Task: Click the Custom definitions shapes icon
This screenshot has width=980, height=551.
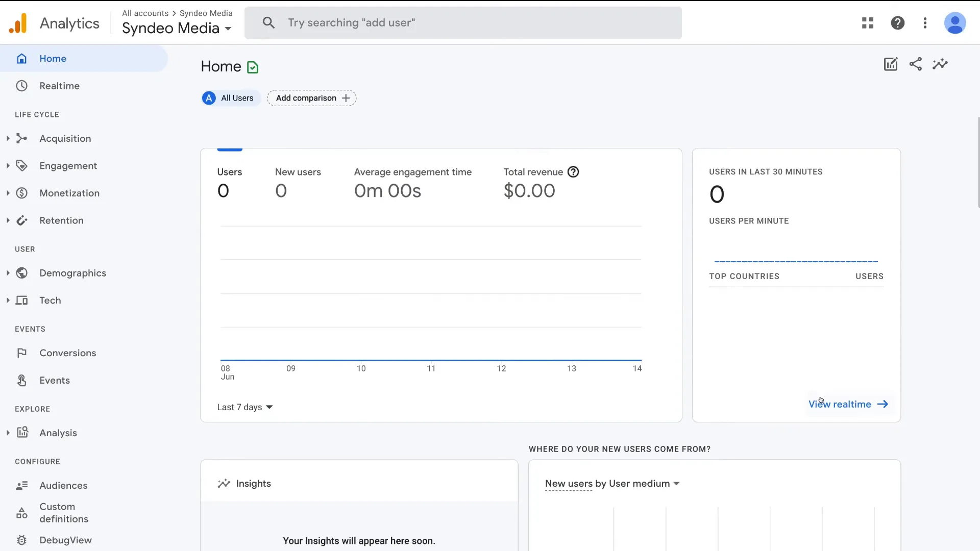Action: 21,513
